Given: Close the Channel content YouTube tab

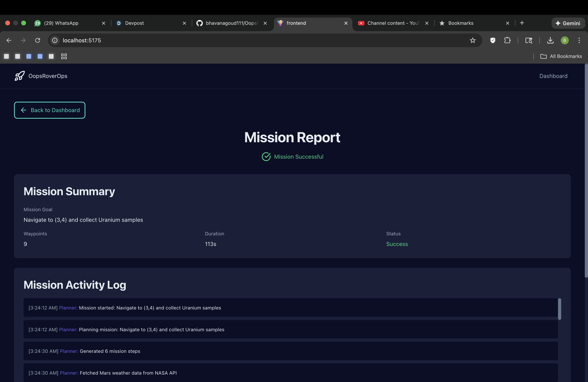Looking at the screenshot, I should tap(427, 23).
